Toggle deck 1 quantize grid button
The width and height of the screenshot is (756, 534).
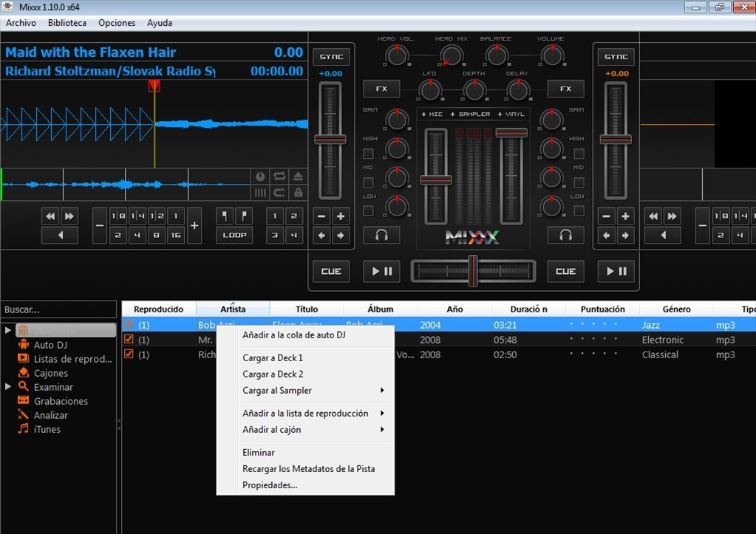260,193
